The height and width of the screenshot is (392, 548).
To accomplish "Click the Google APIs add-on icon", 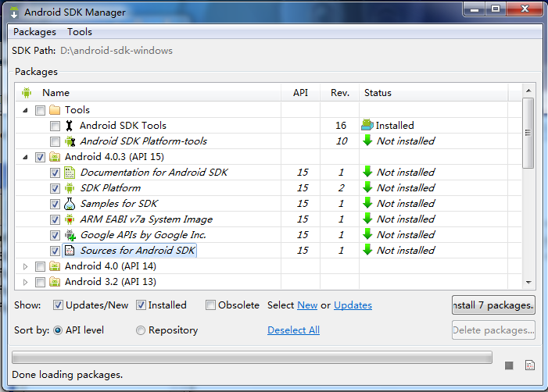I will point(70,235).
